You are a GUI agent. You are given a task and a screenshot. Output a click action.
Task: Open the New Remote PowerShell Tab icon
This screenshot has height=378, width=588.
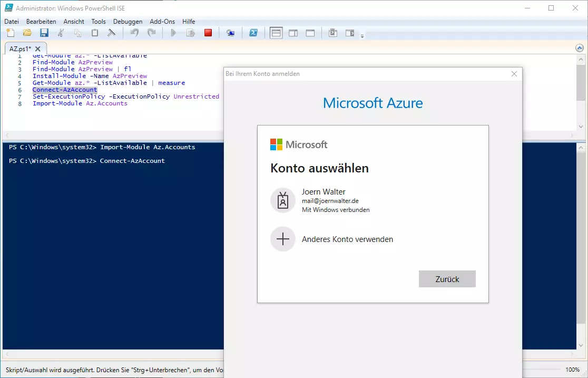point(230,33)
